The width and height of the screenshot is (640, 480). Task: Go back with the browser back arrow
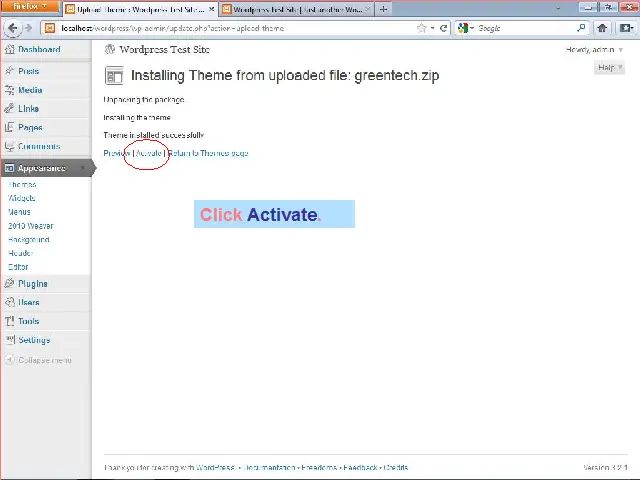click(x=12, y=28)
